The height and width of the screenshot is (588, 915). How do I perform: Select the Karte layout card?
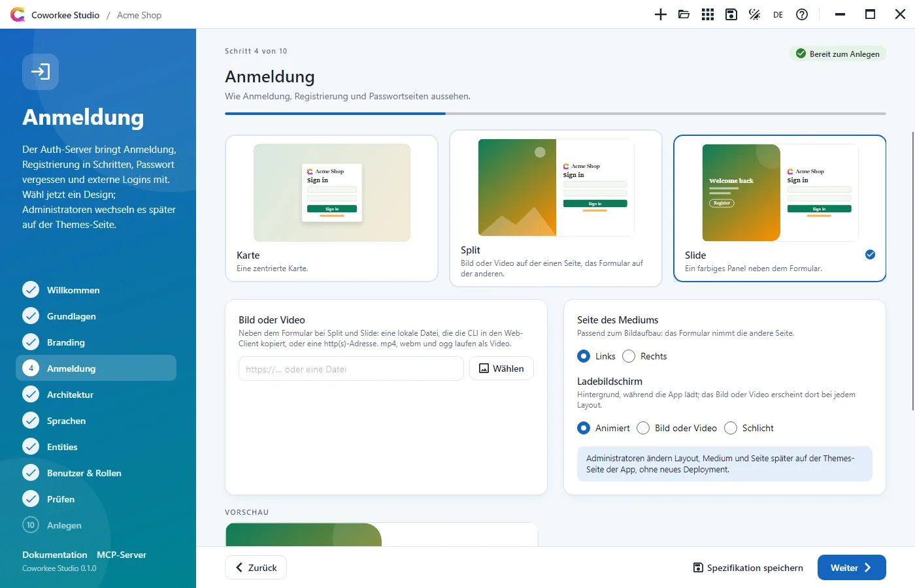331,208
